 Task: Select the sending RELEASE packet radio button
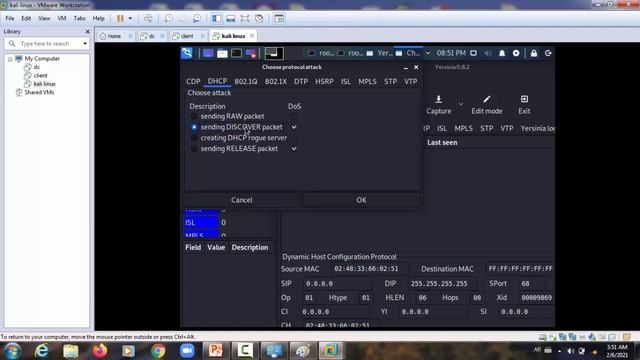coord(194,149)
